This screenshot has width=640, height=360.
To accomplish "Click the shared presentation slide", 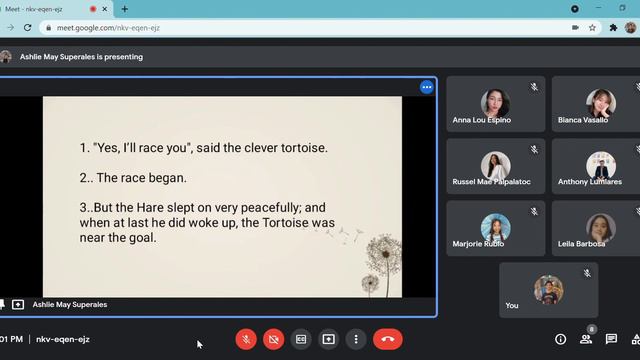I will click(x=222, y=197).
